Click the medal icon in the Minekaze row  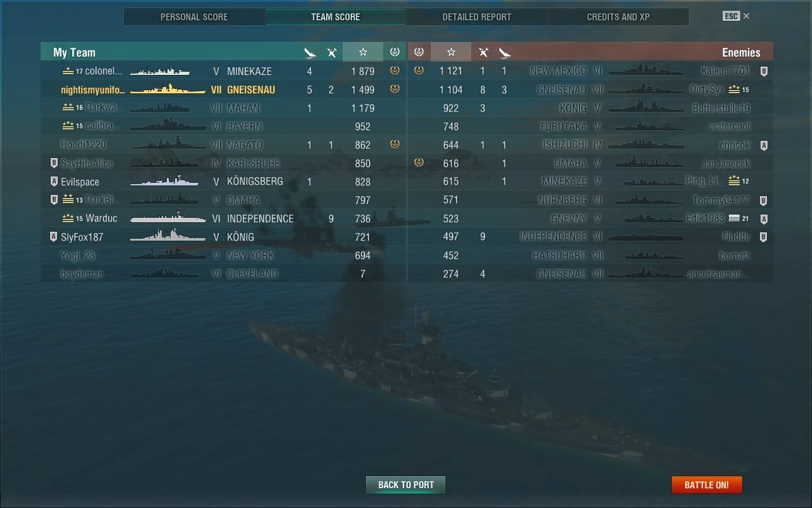(395, 70)
